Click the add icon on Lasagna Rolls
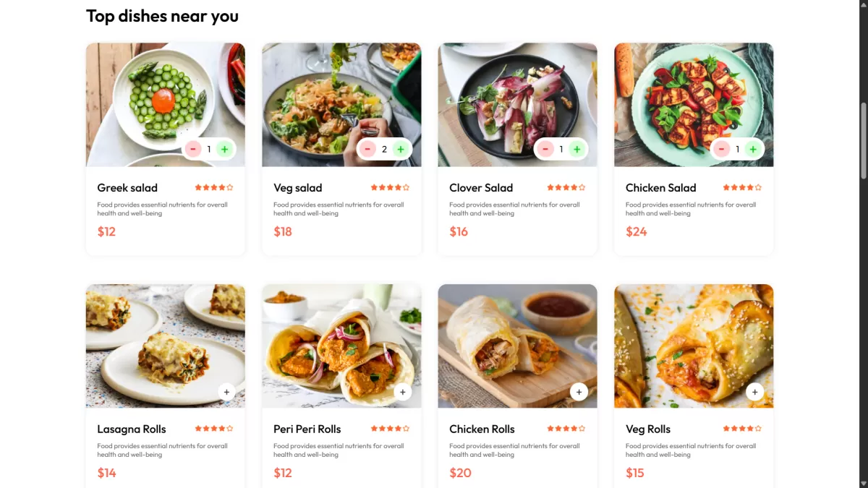868x488 pixels. (x=226, y=392)
